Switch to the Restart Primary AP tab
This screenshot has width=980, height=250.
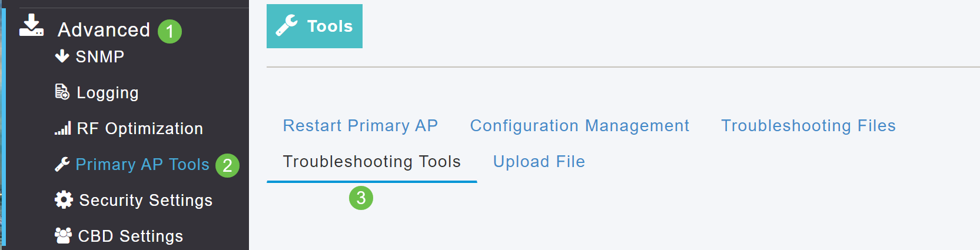[360, 125]
